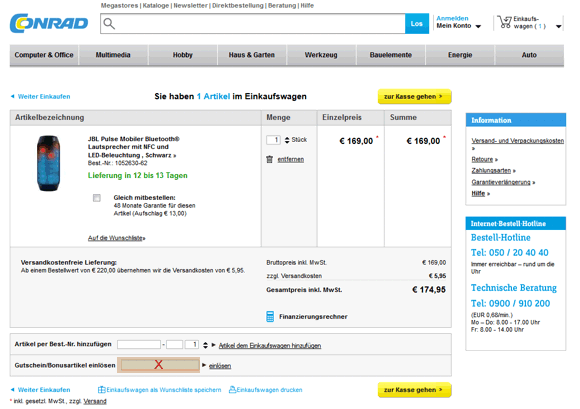Click the Finanzierungsrechner text link
The width and height of the screenshot is (580, 409).
[x=313, y=317]
